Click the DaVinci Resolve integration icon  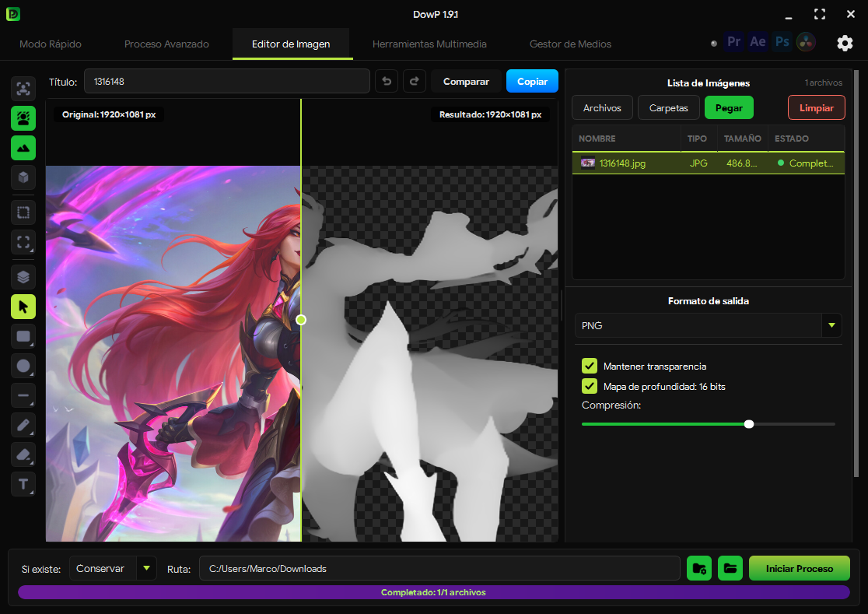tap(806, 42)
